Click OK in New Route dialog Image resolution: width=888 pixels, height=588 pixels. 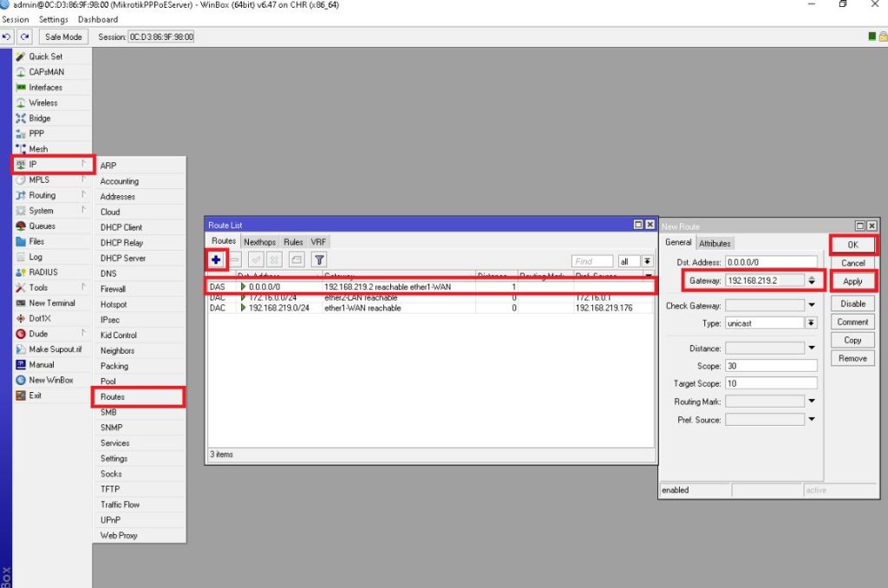point(853,245)
